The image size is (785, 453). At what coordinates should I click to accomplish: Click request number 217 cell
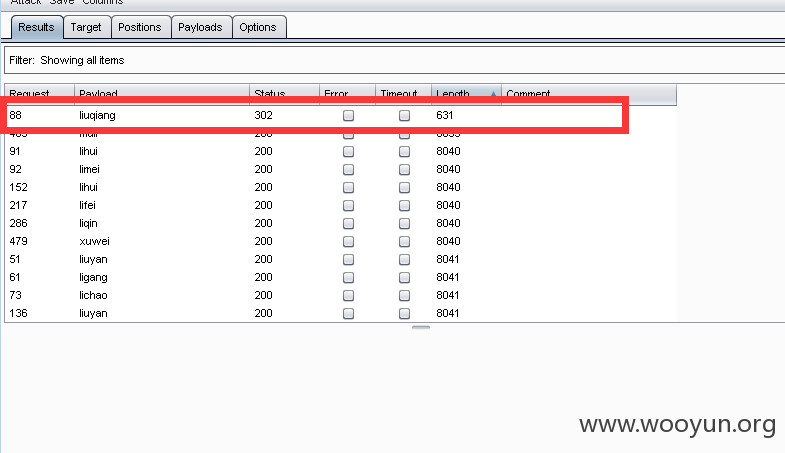(19, 205)
